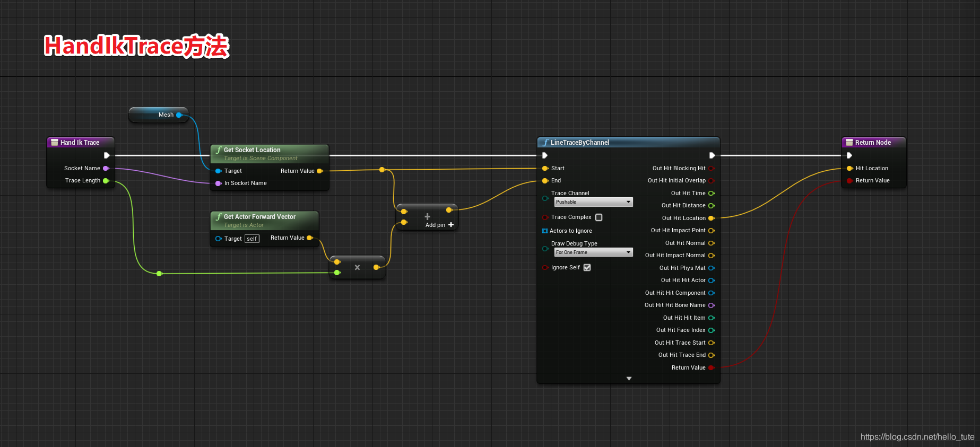Collapse LineTraceByChannel advanced pins arrow
Screen dimensions: 980x447
coord(629,379)
